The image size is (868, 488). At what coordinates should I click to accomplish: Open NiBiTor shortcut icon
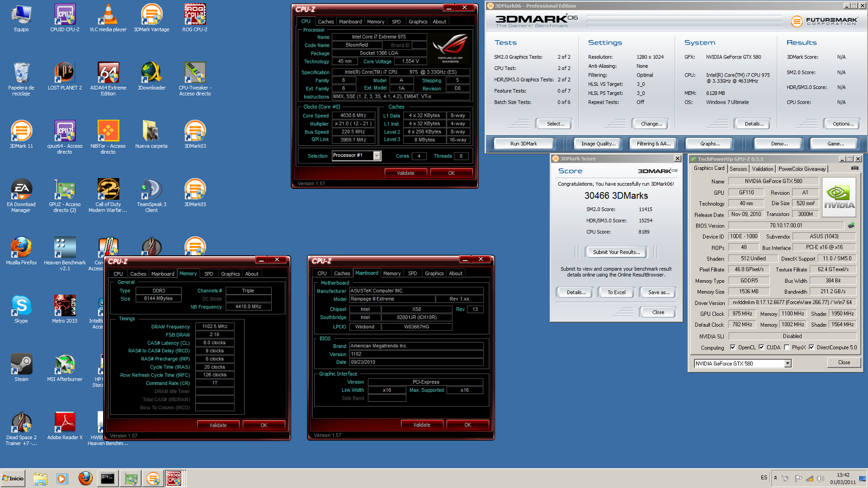108,137
